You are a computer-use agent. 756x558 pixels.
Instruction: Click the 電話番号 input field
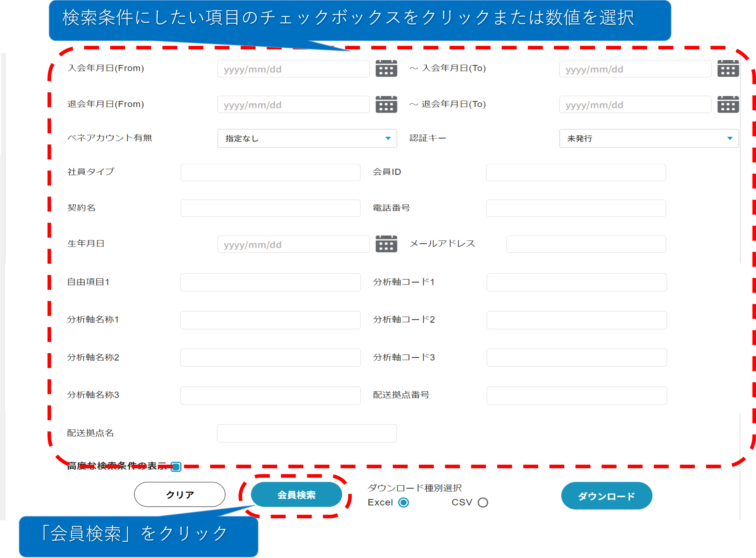click(x=575, y=208)
